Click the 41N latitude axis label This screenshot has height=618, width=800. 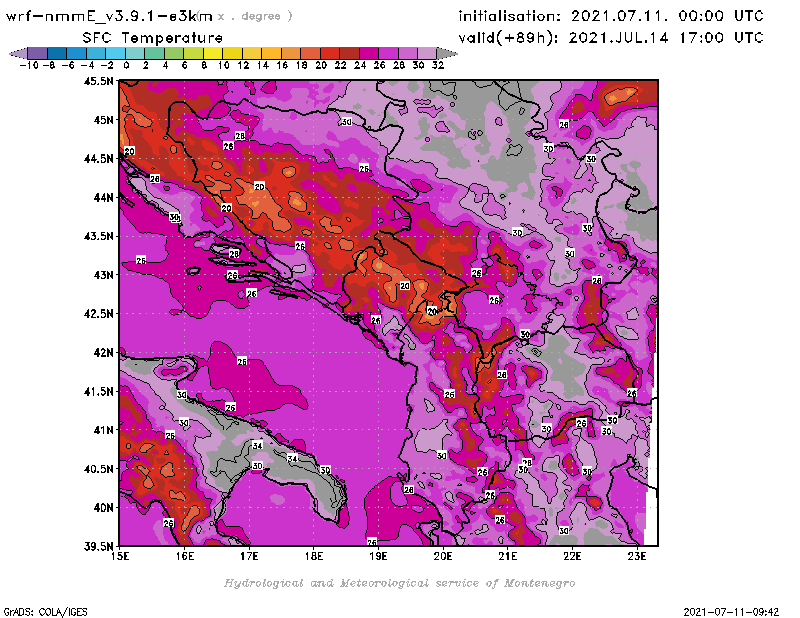coord(103,430)
